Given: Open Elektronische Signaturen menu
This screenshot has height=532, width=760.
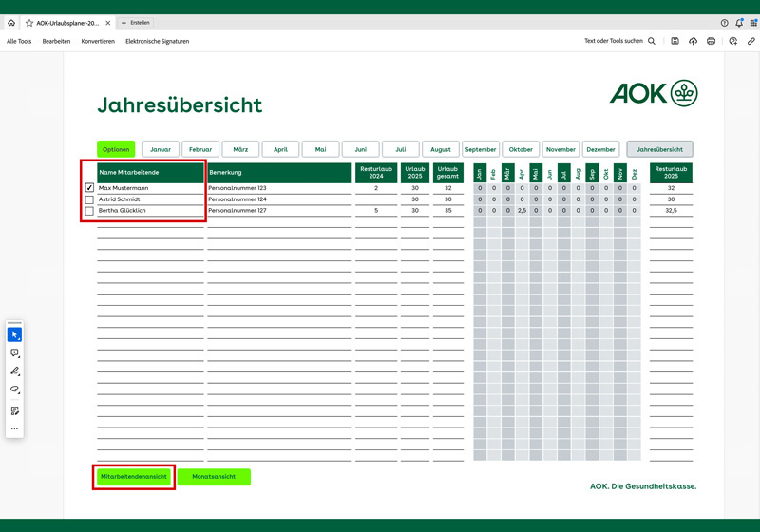Looking at the screenshot, I should tap(157, 41).
